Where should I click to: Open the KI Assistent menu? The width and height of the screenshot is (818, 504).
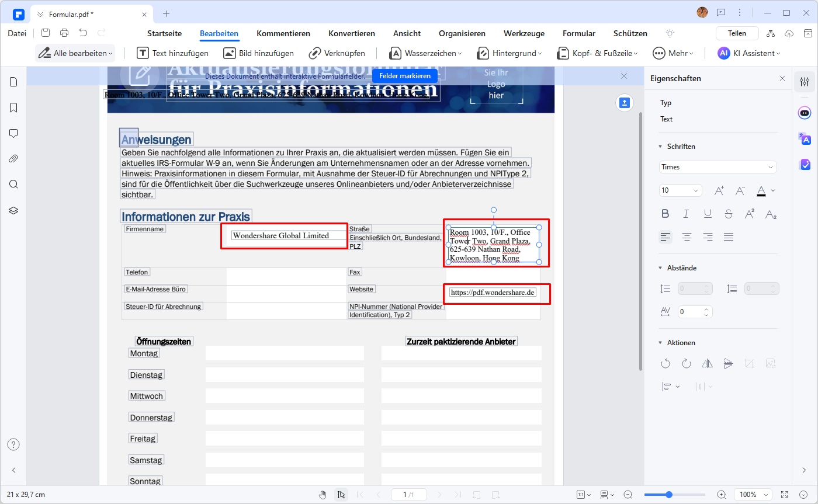[x=750, y=53]
